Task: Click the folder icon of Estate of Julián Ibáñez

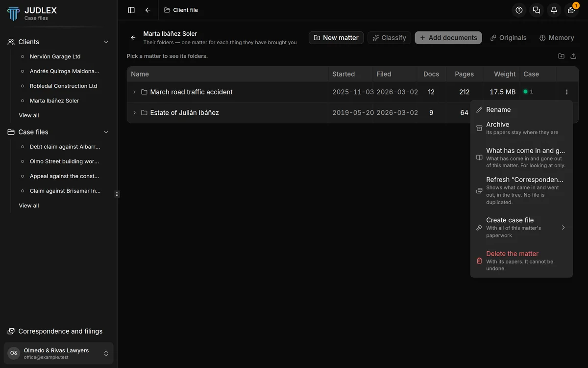Action: point(144,113)
